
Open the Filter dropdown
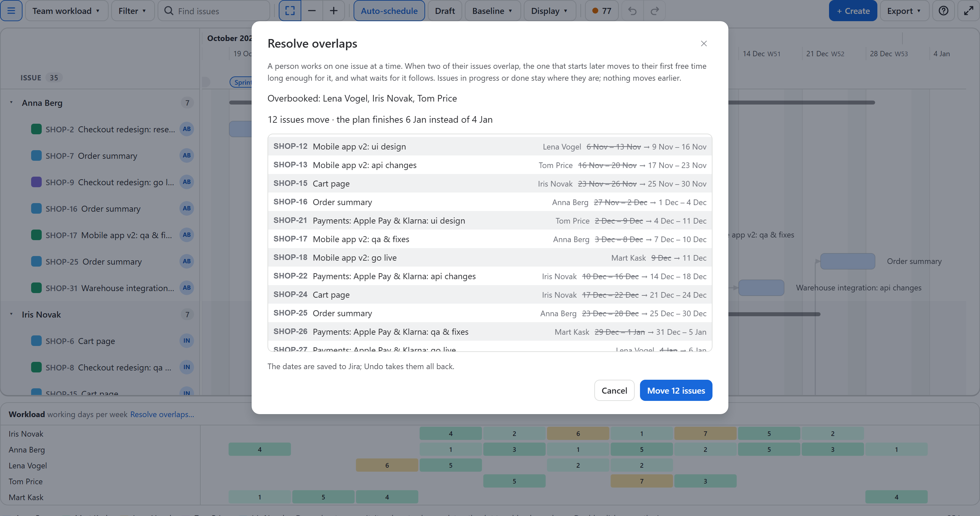click(133, 11)
